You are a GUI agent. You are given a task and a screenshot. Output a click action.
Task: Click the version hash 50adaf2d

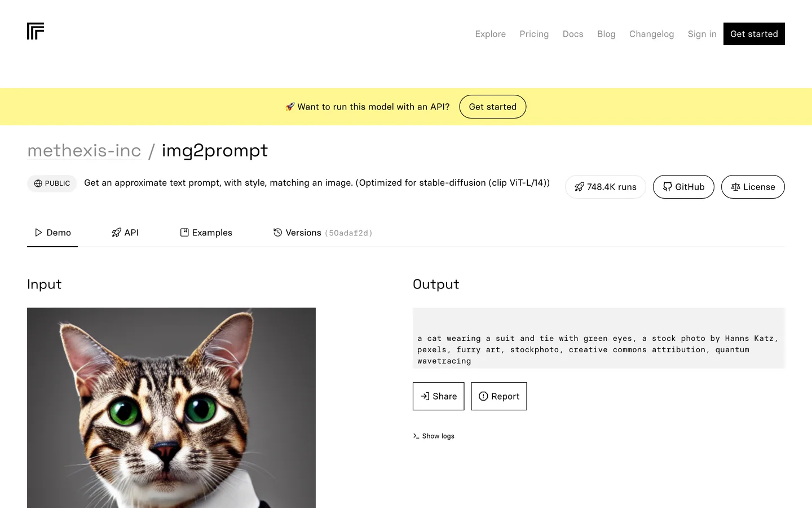348,233
